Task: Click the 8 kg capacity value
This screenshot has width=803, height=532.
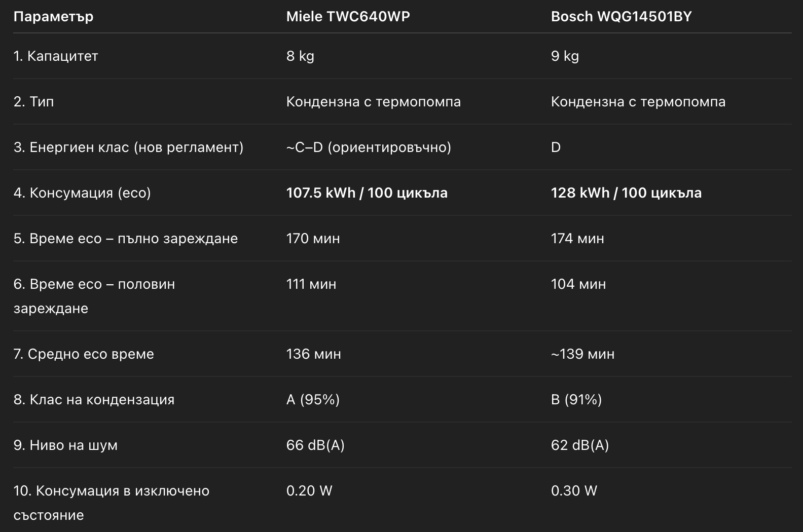Action: 300,56
